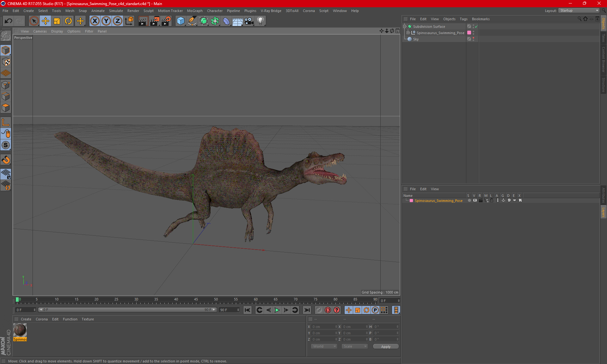This screenshot has width=607, height=364.
Task: Toggle layer lock icon
Action: click(x=492, y=200)
